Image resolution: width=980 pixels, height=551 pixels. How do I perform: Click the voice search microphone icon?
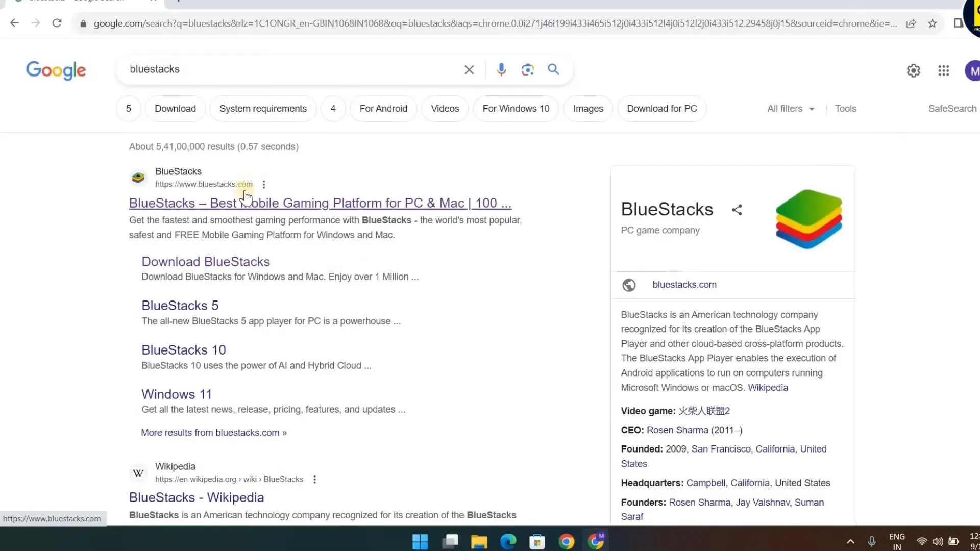(x=501, y=69)
